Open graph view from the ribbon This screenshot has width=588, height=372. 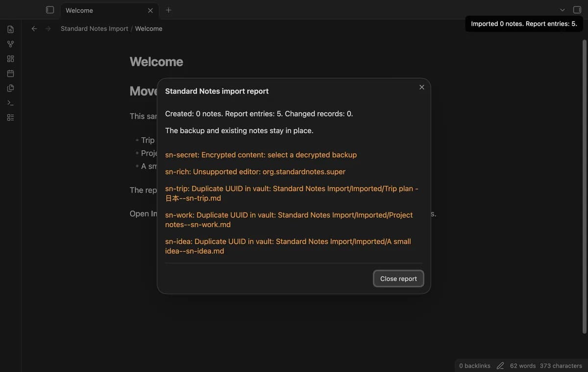coord(10,44)
